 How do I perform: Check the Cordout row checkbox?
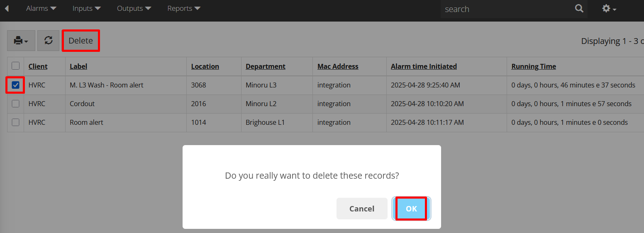15,104
